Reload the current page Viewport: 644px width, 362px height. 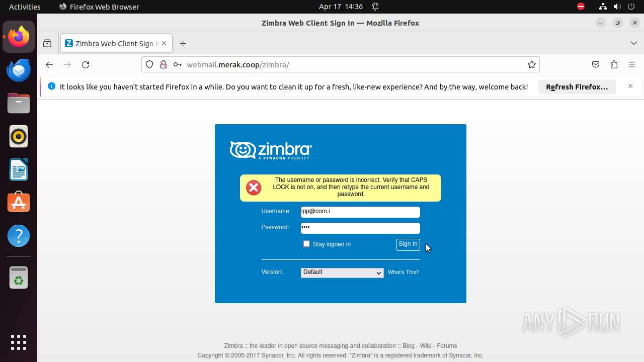pyautogui.click(x=86, y=65)
